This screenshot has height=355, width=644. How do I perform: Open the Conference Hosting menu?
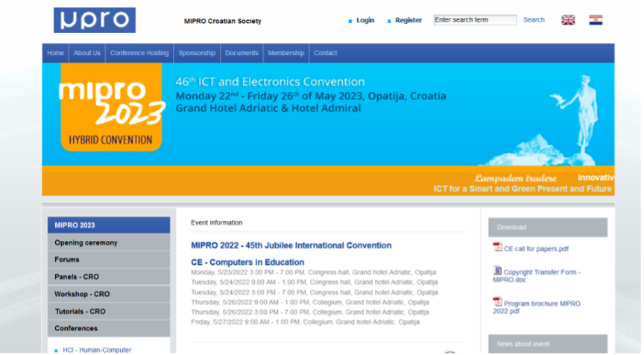click(139, 53)
